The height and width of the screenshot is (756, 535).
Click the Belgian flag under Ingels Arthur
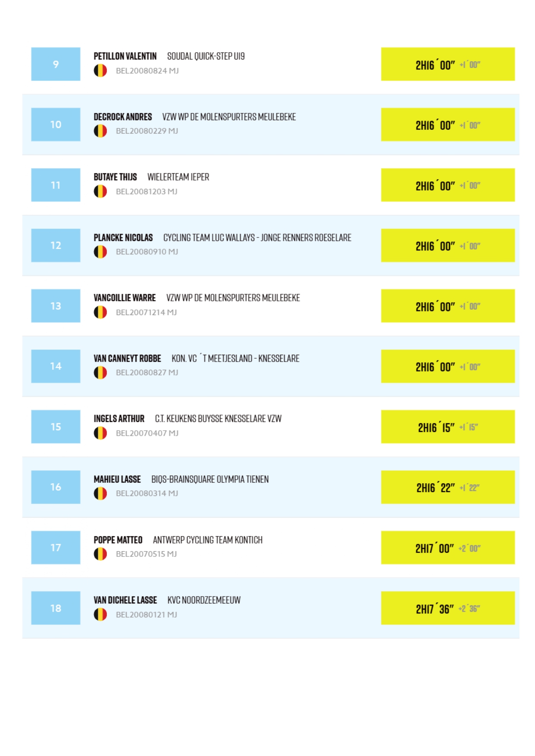[100, 433]
